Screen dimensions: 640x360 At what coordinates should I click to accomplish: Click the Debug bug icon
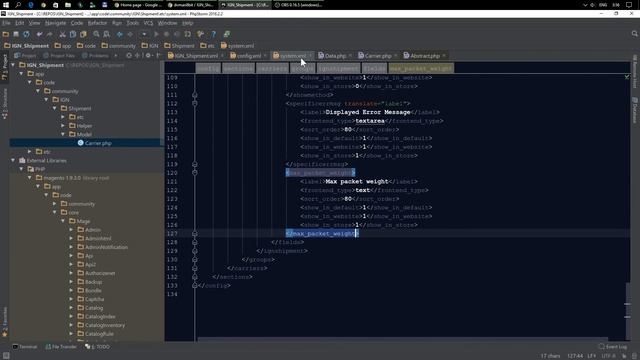tap(167, 34)
